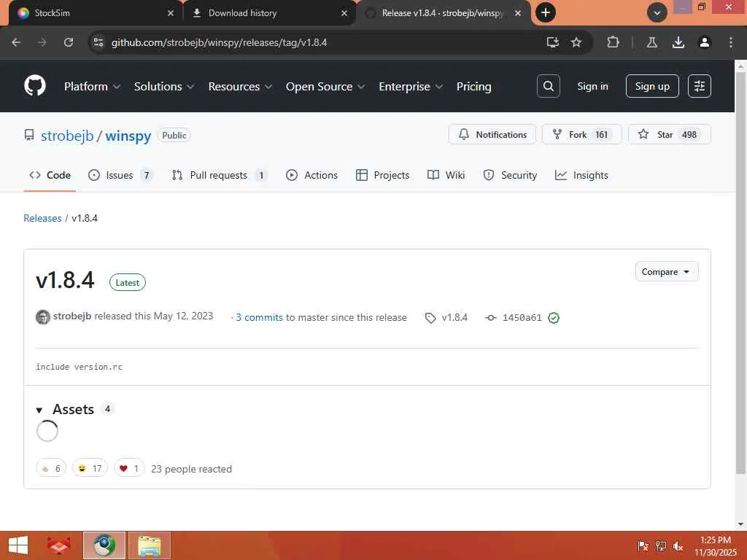The height and width of the screenshot is (560, 747).
Task: Click the browser forward arrow
Action: click(42, 42)
